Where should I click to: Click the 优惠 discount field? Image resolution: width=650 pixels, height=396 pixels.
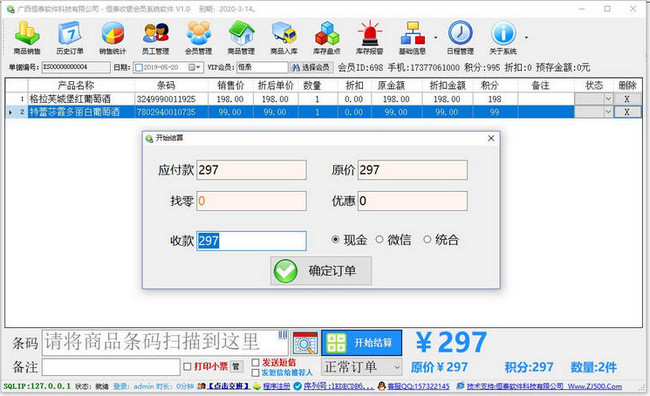tap(412, 201)
